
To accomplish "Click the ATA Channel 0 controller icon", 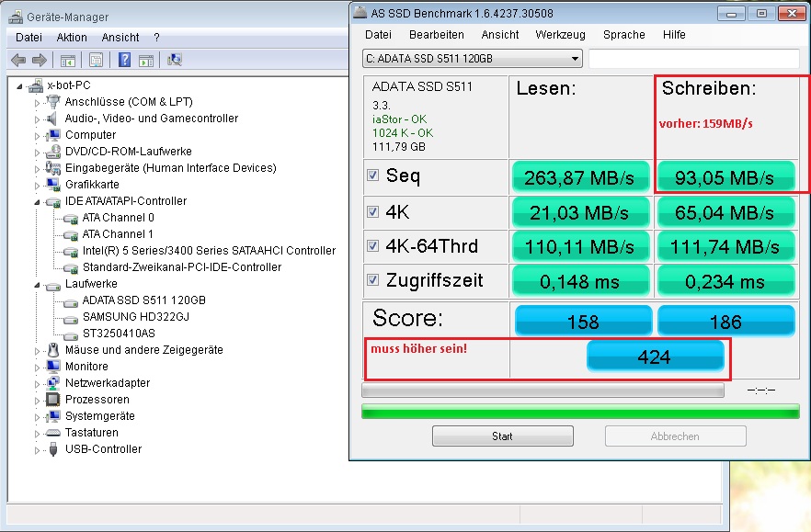I will coord(70,219).
